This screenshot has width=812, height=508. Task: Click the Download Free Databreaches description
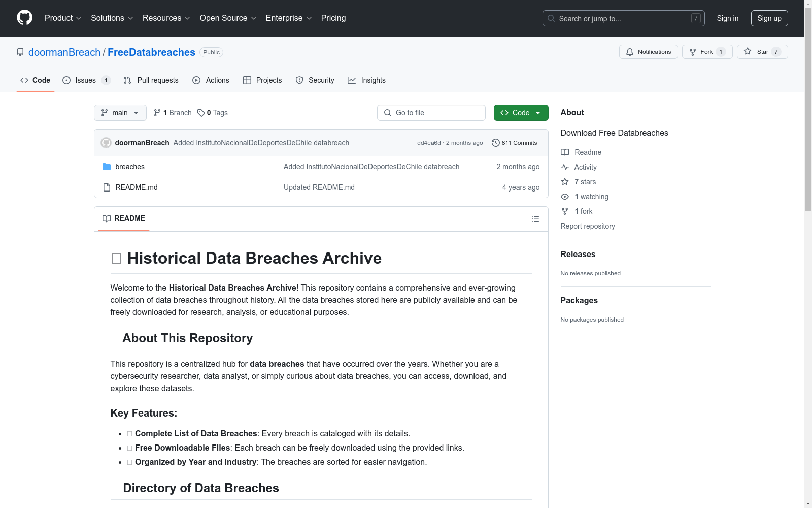click(x=614, y=133)
